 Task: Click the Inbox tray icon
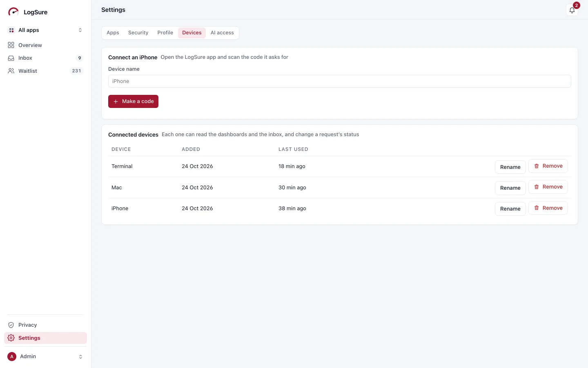tap(11, 58)
